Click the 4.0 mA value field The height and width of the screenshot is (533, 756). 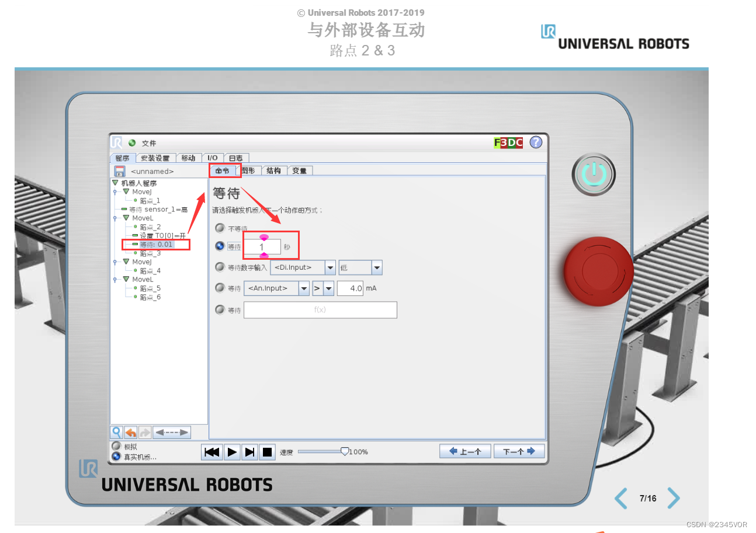click(x=350, y=288)
